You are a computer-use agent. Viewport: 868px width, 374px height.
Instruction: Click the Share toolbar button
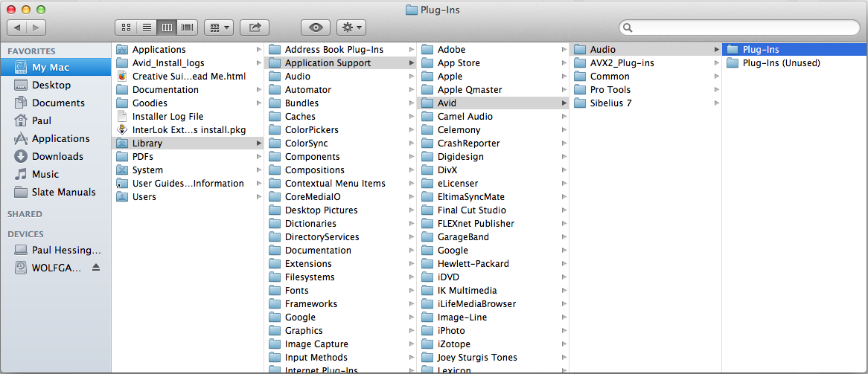255,27
